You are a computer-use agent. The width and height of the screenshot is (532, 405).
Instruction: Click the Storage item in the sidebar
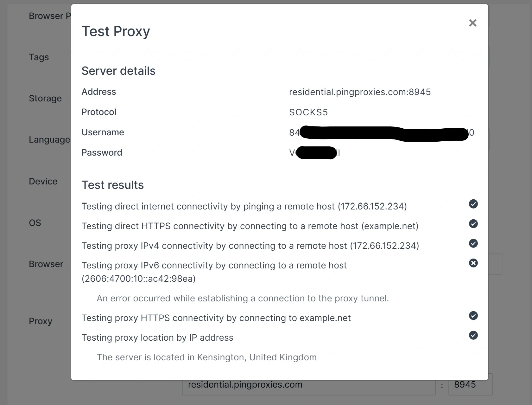[x=45, y=98]
